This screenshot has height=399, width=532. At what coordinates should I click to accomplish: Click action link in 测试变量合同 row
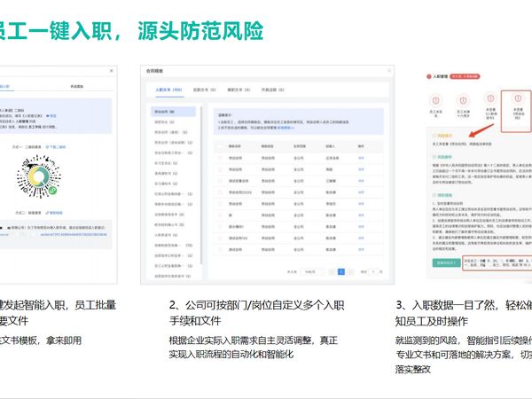361,181
